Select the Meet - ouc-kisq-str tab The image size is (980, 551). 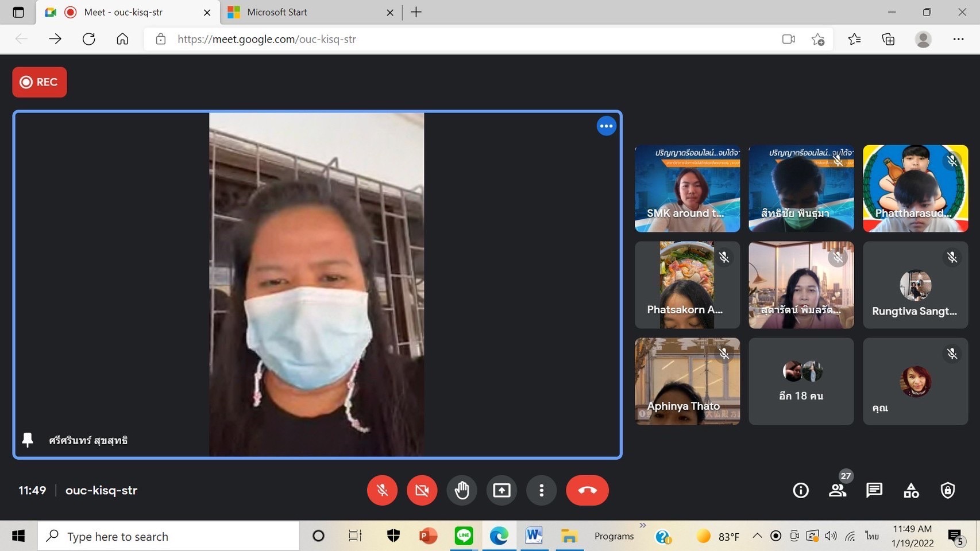pyautogui.click(x=123, y=12)
